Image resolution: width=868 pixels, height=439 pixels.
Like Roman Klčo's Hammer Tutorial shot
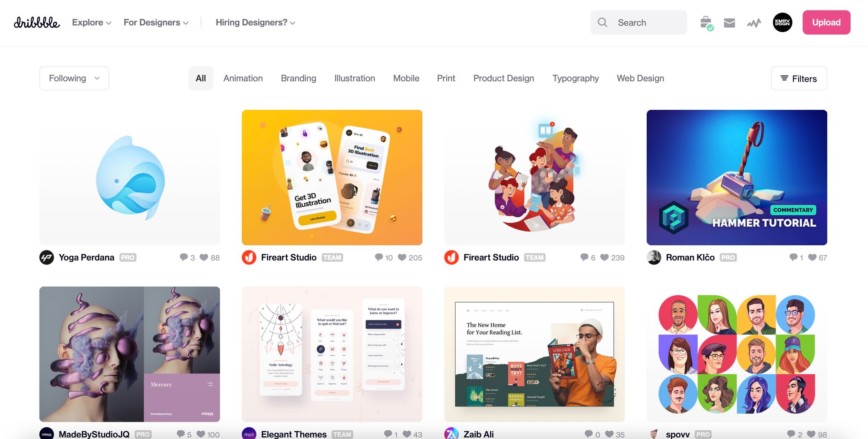point(812,257)
